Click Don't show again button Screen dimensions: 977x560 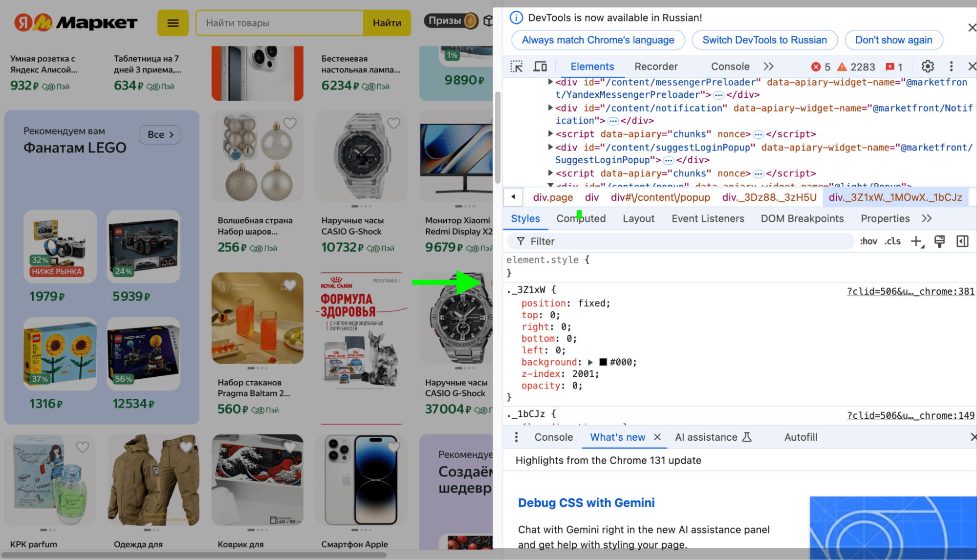click(x=893, y=40)
